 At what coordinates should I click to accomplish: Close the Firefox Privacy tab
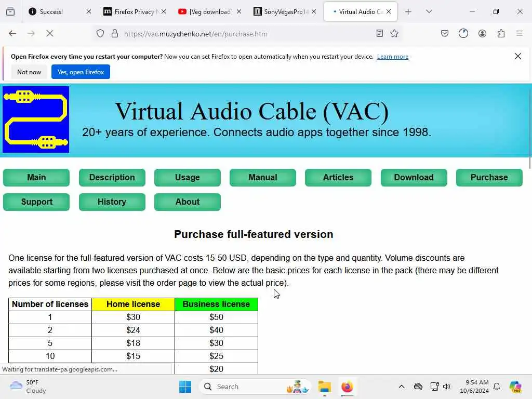164,11
